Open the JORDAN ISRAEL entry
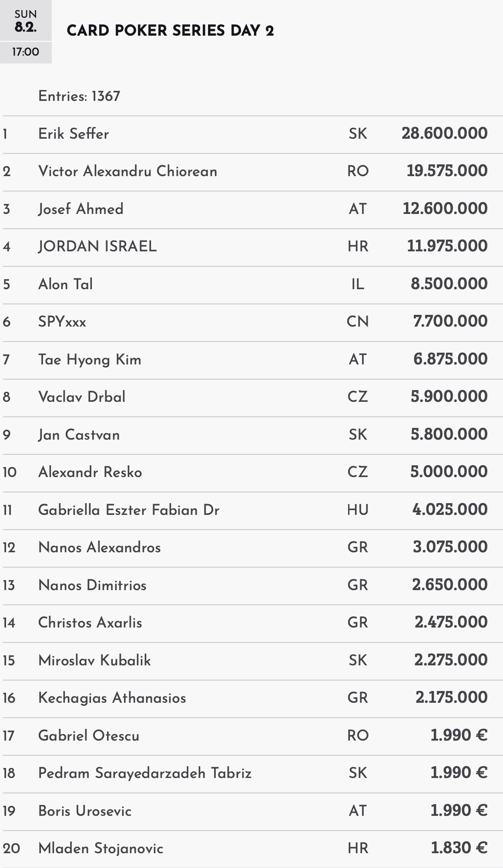503x868 pixels. coord(97,247)
